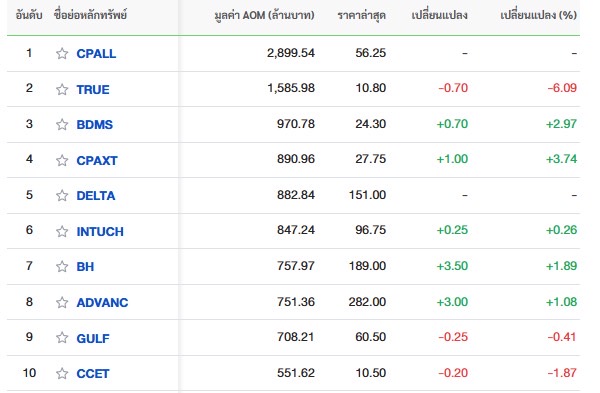The height and width of the screenshot is (393, 600).
Task: Click the star next to CCET
Action: [62, 373]
